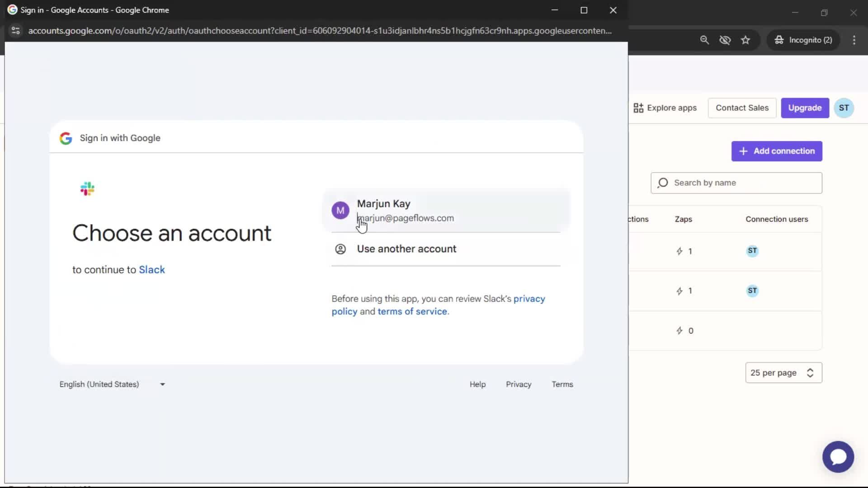The width and height of the screenshot is (868, 488).
Task: Open the 25 per page dropdown
Action: pyautogui.click(x=783, y=373)
